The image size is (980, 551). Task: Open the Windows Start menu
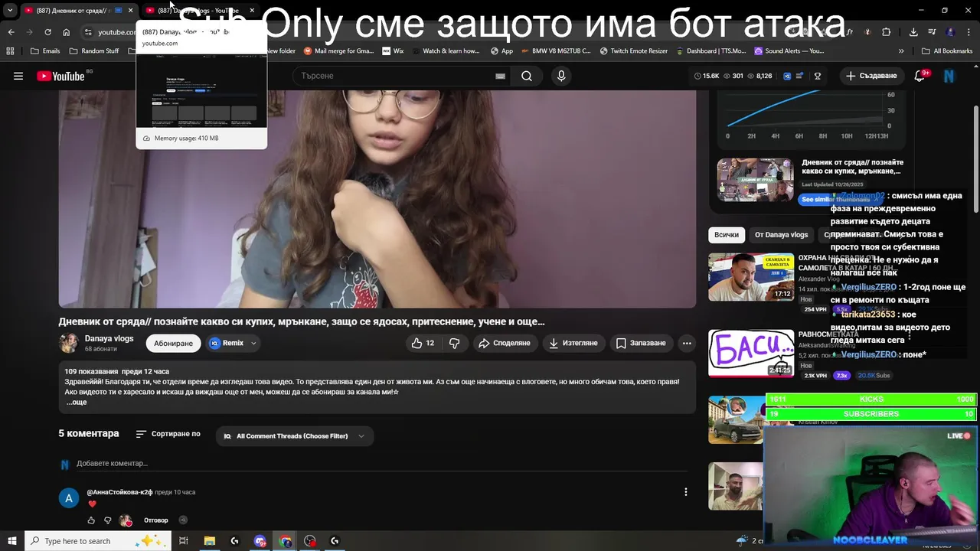[x=11, y=541]
